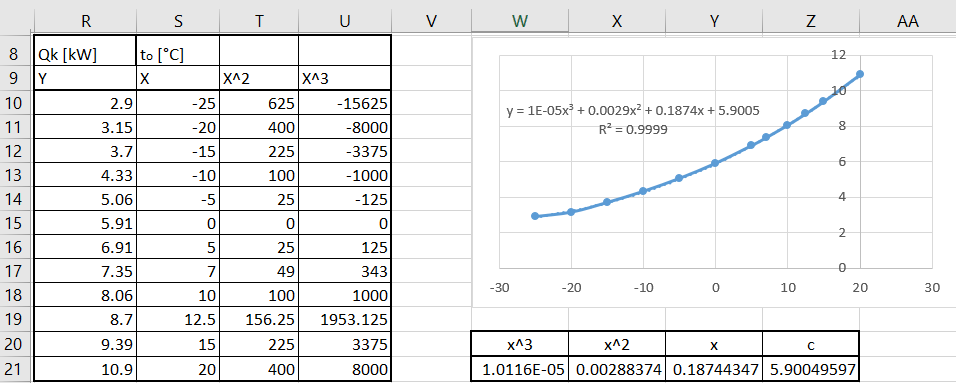
Task: Select row 15 header
Action: point(14,224)
